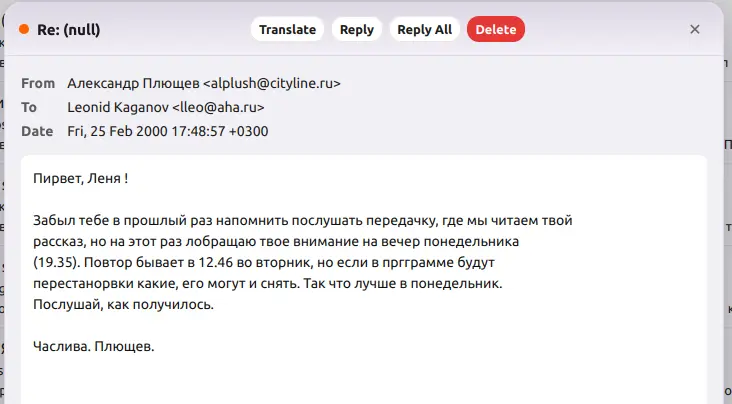Click the greeting line Пирвет, Леня
The height and width of the screenshot is (404, 732).
click(80, 178)
